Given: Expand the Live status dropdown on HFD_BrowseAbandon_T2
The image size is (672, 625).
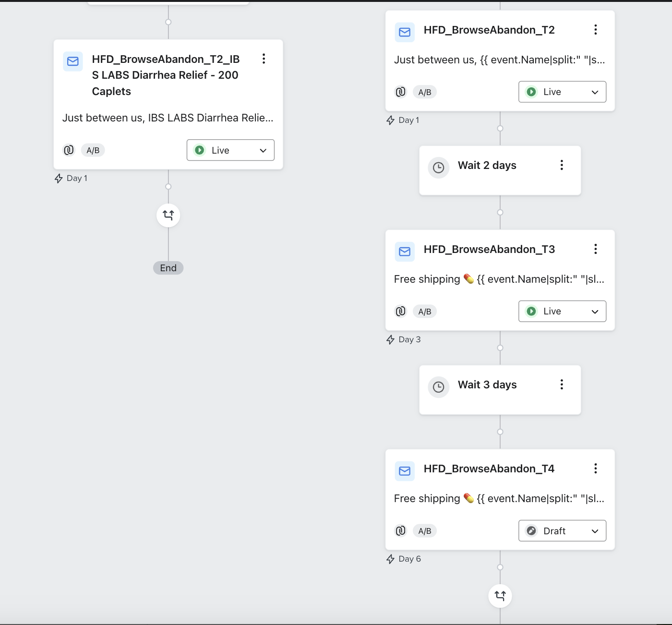Looking at the screenshot, I should point(562,92).
